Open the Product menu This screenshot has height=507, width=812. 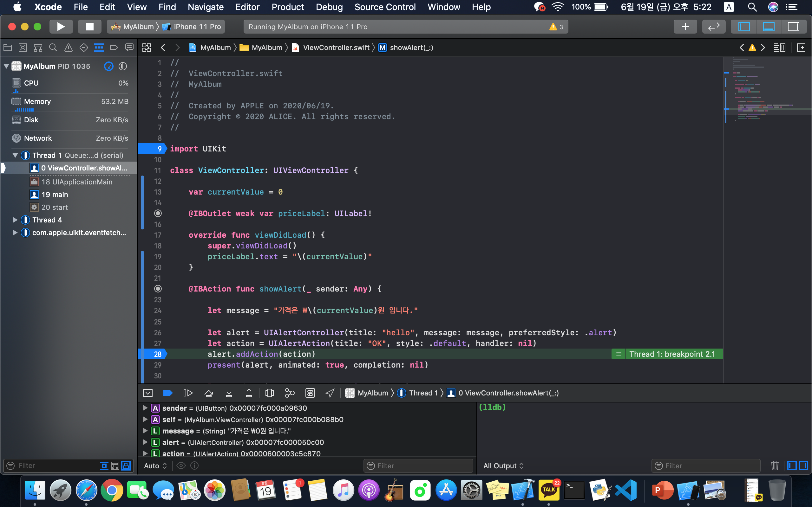[x=288, y=7]
